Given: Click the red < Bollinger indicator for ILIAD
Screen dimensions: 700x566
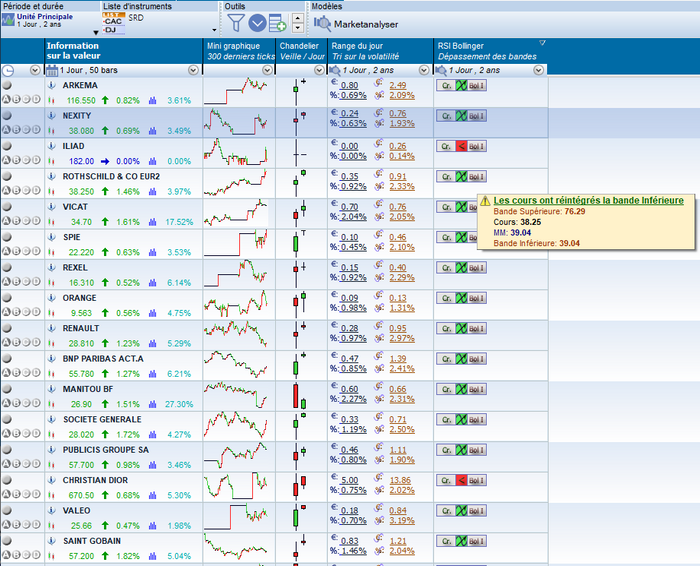Looking at the screenshot, I should [x=461, y=146].
